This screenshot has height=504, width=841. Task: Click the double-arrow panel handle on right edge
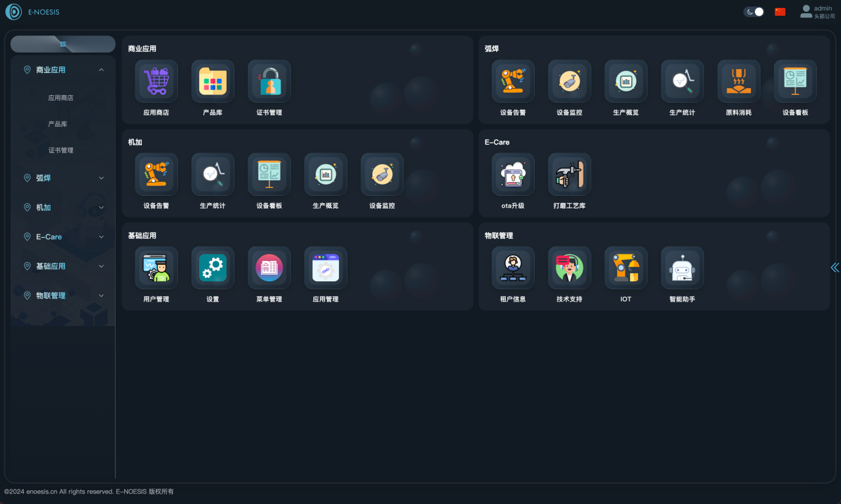tap(834, 267)
